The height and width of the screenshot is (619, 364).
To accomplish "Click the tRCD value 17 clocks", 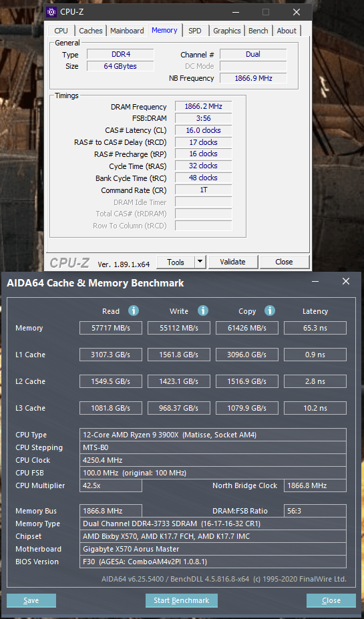I will pyautogui.click(x=203, y=142).
